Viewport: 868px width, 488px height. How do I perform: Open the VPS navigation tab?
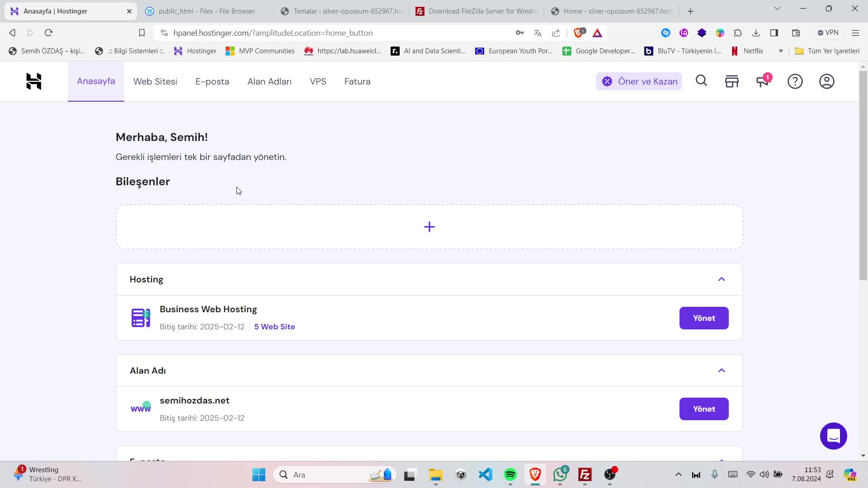318,81
